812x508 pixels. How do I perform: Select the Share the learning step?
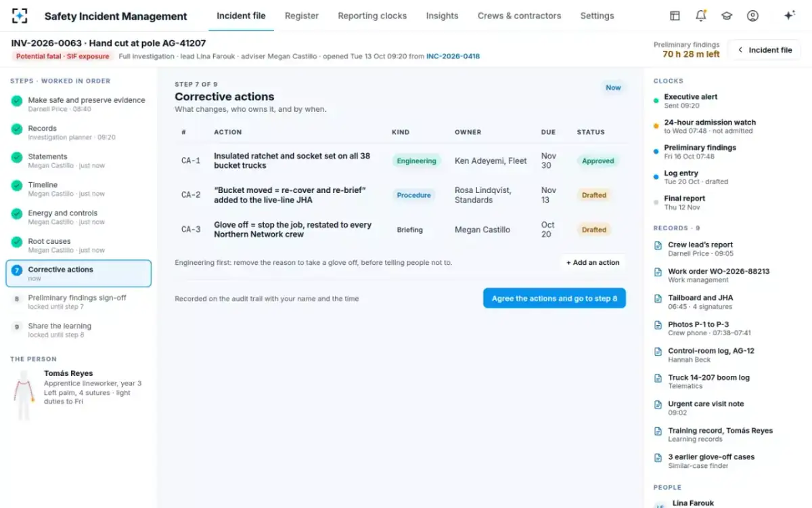(x=78, y=330)
